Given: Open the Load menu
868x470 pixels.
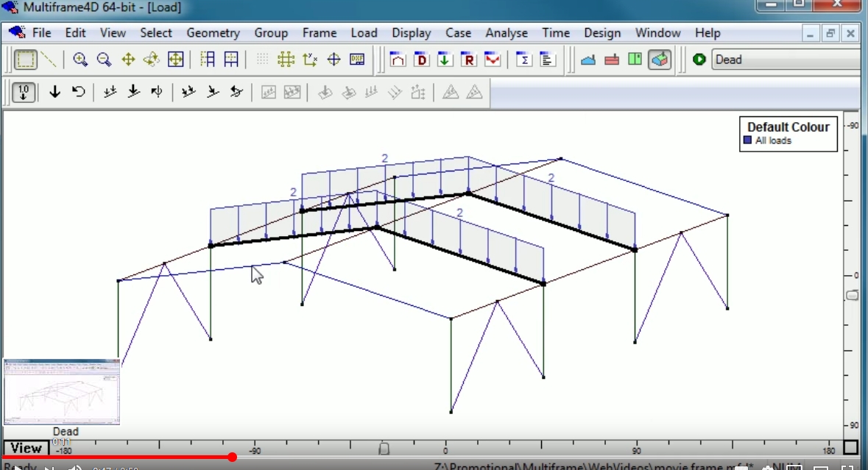Looking at the screenshot, I should 364,33.
